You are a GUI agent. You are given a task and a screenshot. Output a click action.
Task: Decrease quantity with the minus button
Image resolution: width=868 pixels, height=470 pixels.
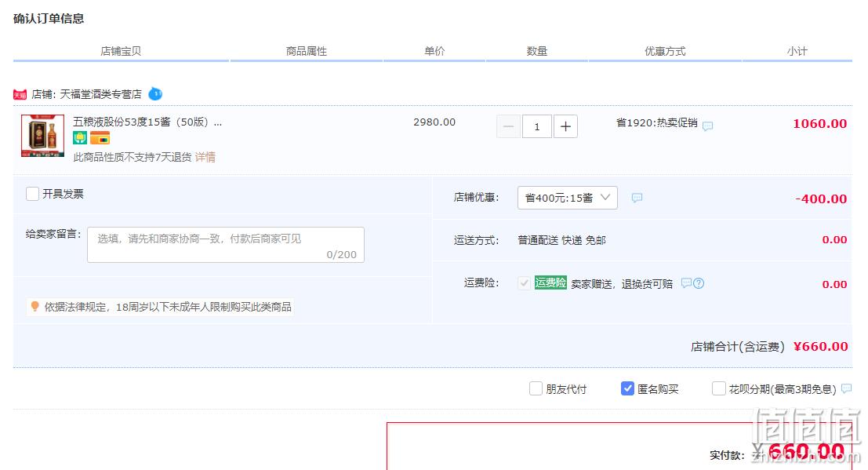coord(508,126)
